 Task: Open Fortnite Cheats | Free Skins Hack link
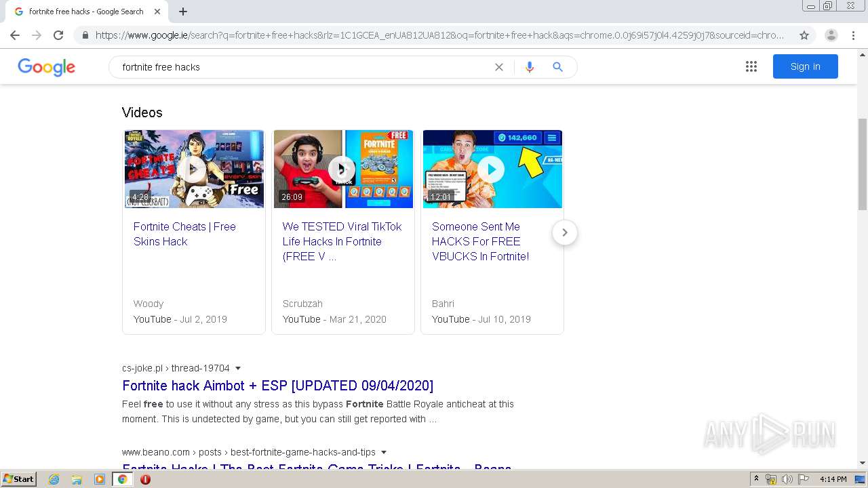(184, 234)
